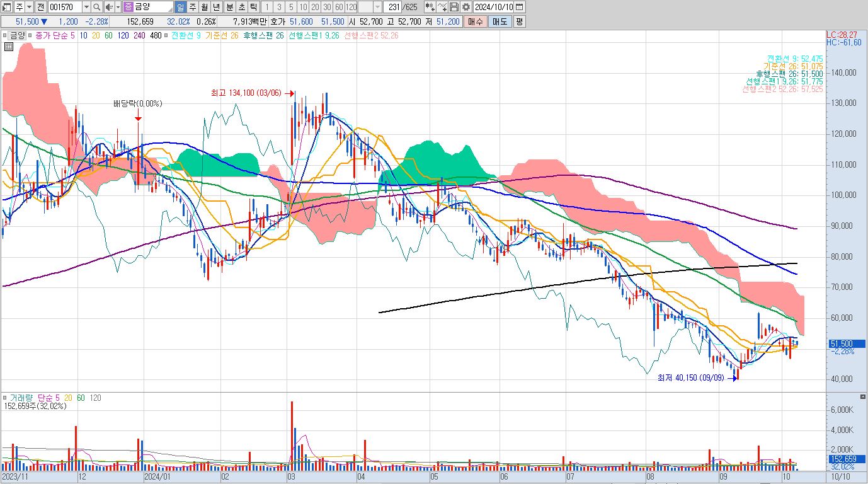868x484 pixels.
Task: Switch to 분 (minute) chart period
Action: pyautogui.click(x=229, y=7)
